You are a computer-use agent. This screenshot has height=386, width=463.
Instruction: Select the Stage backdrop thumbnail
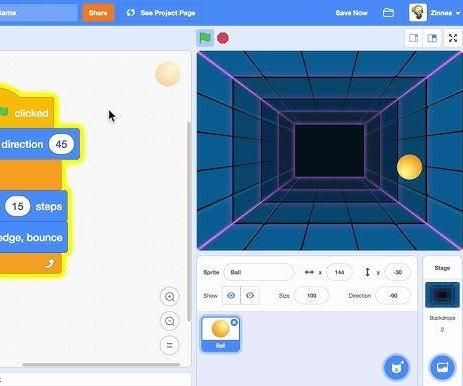(x=442, y=295)
